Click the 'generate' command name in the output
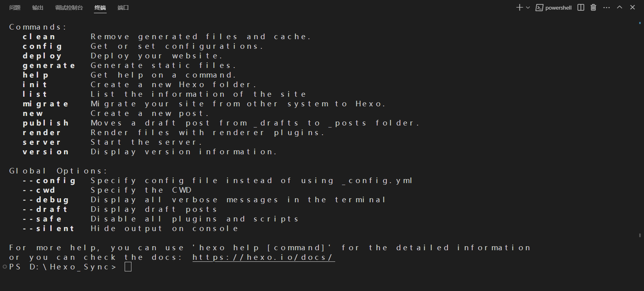This screenshot has height=291, width=644. [x=49, y=66]
